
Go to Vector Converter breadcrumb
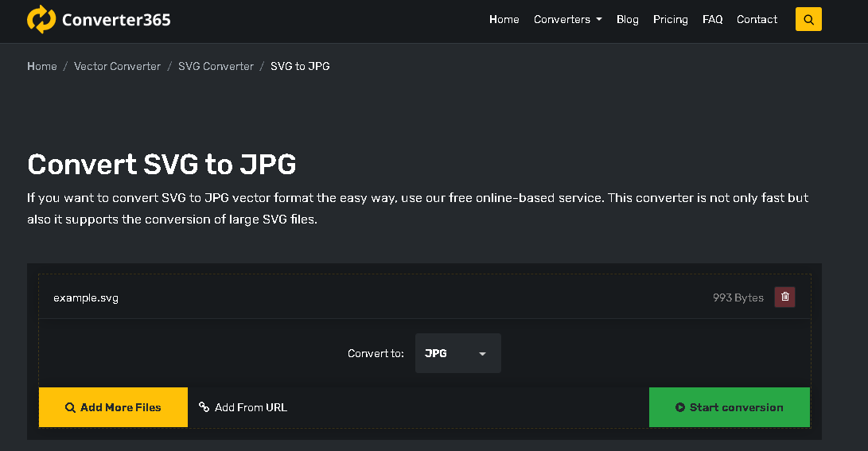click(x=117, y=67)
